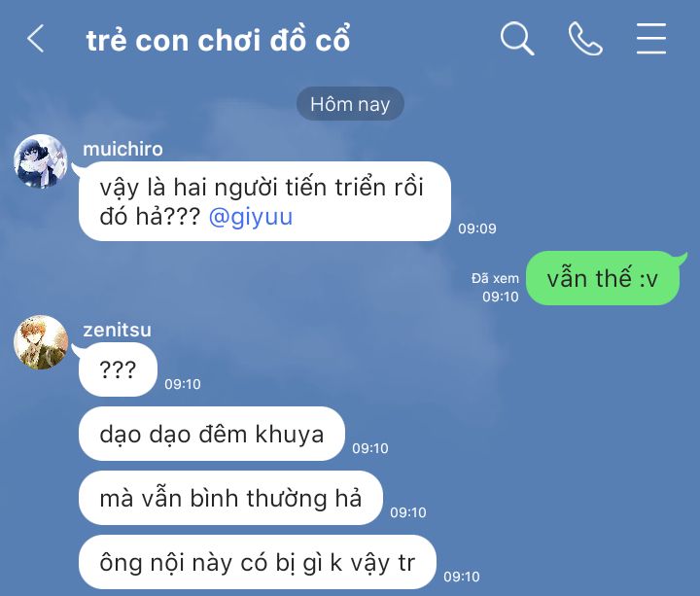This screenshot has height=596, width=700.
Task: Tap the Hôm nay date label
Action: point(350,104)
